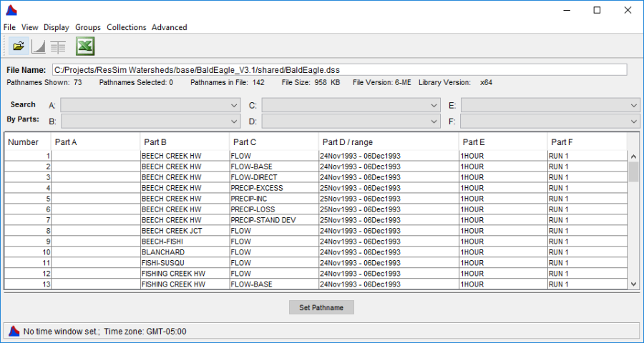Click the status bar application icon
The height and width of the screenshot is (343, 644).
[14, 331]
